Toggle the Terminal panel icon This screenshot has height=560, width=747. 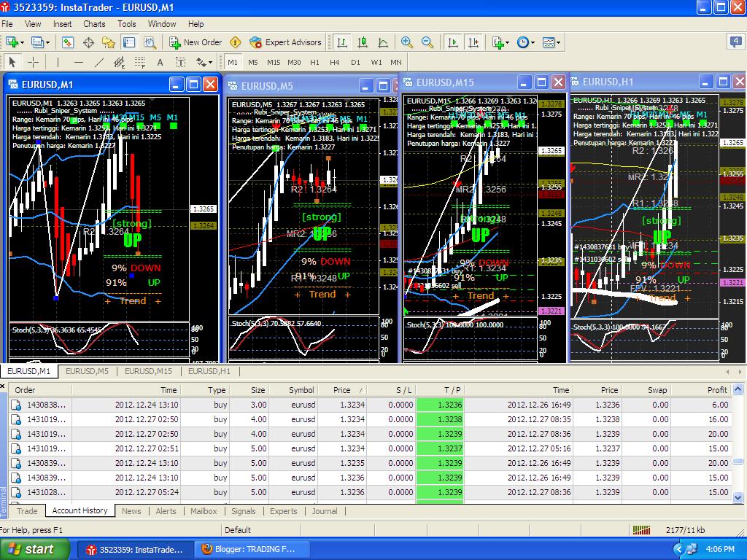tap(128, 42)
